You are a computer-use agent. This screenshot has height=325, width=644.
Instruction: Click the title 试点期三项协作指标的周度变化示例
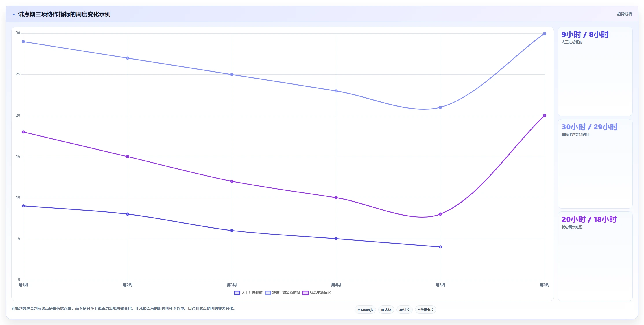point(64,14)
